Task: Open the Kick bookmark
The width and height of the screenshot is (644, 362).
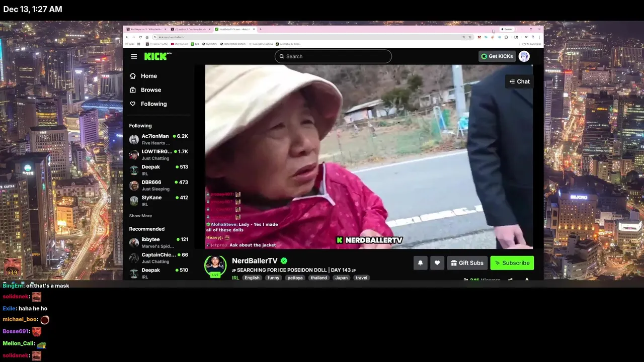Action: [x=195, y=44]
